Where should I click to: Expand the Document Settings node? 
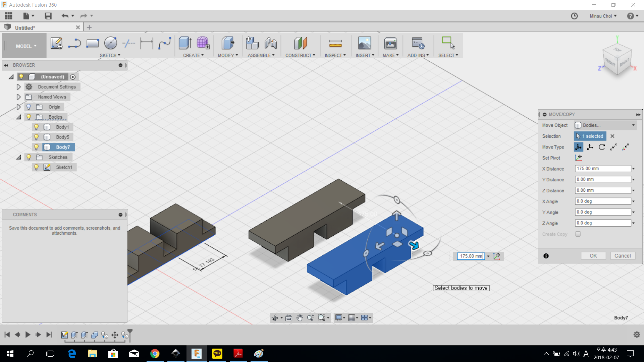point(19,87)
